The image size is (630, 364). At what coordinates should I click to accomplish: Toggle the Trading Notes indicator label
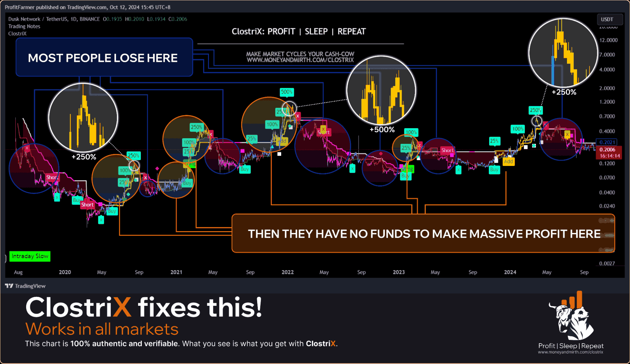tap(24, 26)
